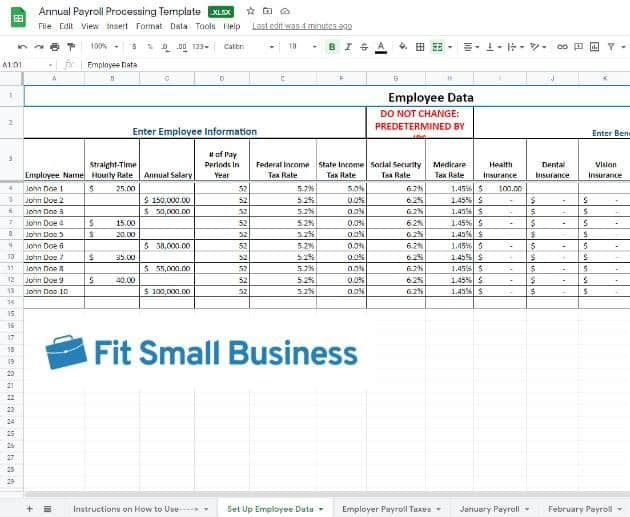The height and width of the screenshot is (517, 630).
Task: Select column D header
Action: [x=222, y=79]
